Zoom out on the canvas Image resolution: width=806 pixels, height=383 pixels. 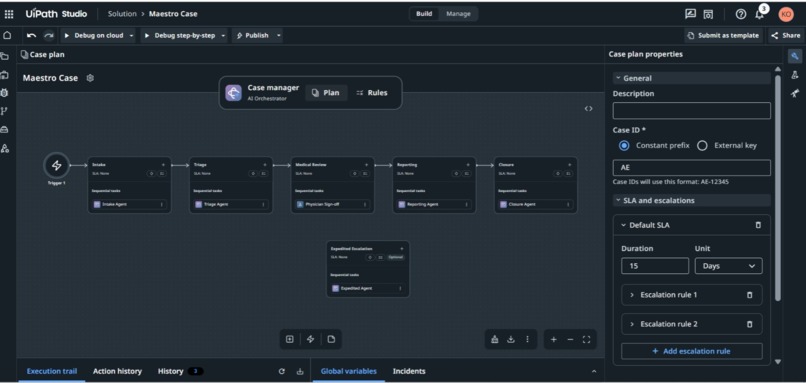tap(570, 339)
